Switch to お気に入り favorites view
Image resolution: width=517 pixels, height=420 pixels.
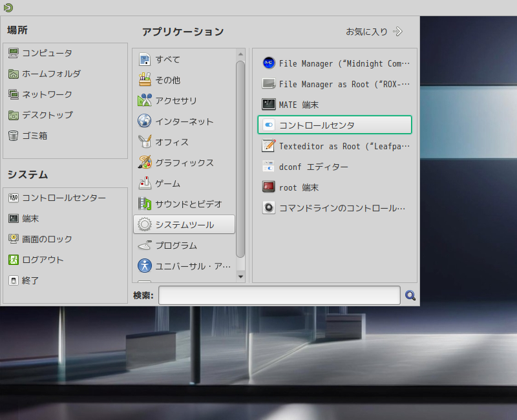click(x=374, y=32)
